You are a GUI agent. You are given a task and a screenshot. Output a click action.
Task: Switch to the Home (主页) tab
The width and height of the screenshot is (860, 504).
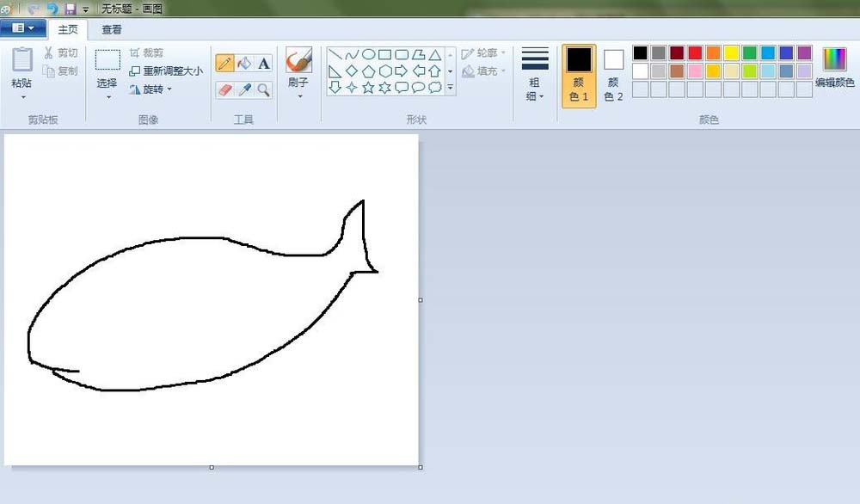[x=68, y=29]
